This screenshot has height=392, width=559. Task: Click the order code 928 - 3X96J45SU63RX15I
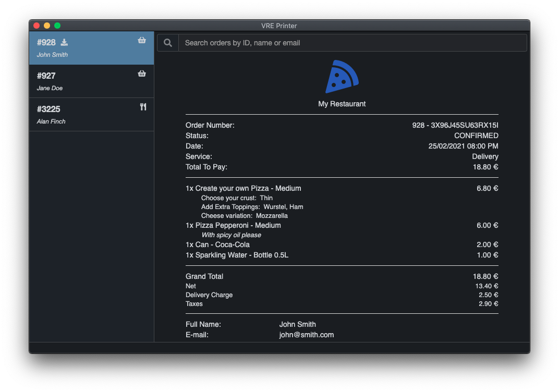pyautogui.click(x=455, y=125)
